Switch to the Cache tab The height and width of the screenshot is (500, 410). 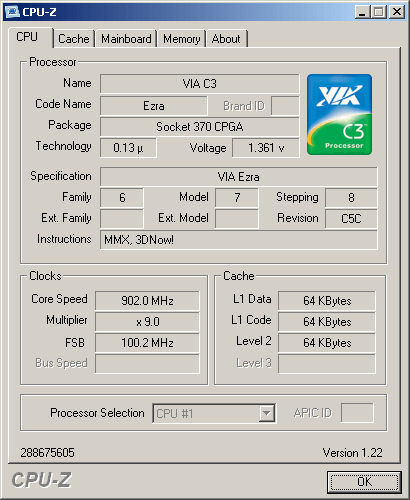[74, 39]
